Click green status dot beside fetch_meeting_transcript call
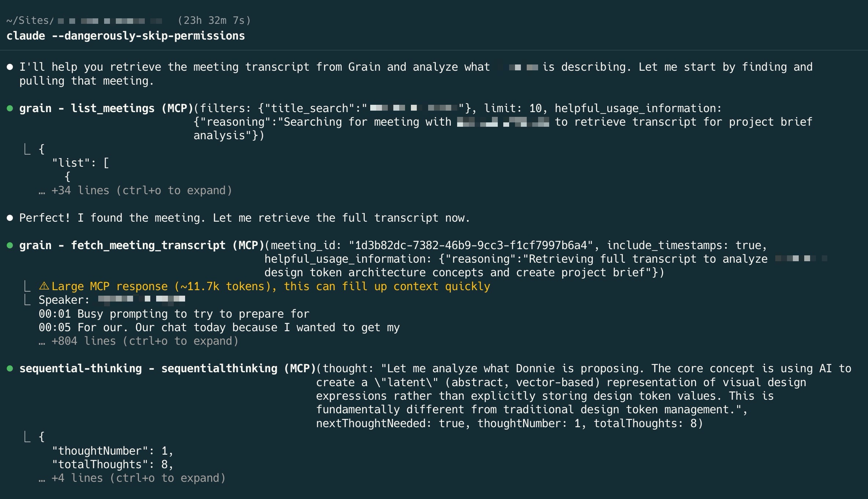Viewport: 868px width, 499px height. coord(10,245)
